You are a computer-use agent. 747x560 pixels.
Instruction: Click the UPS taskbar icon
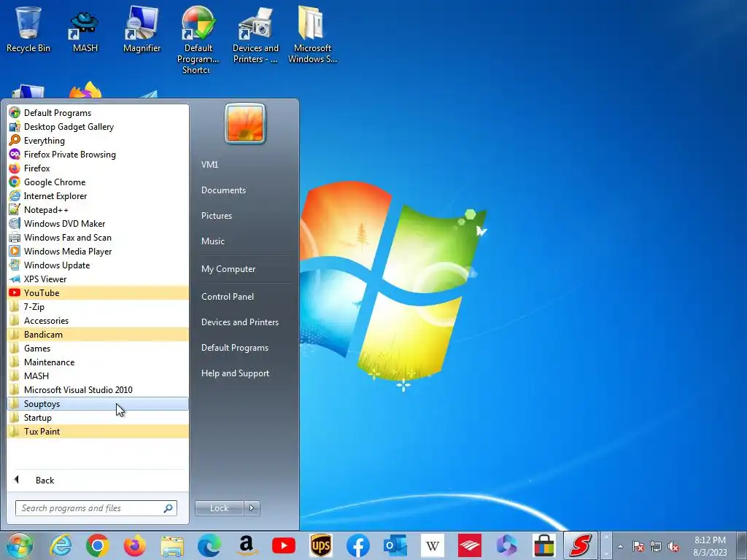(x=321, y=545)
